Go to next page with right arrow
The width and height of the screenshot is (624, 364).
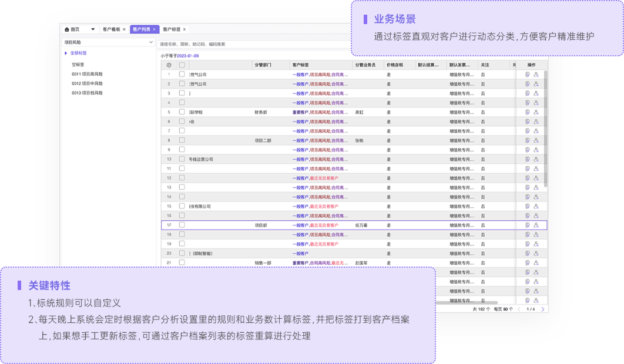point(542,309)
